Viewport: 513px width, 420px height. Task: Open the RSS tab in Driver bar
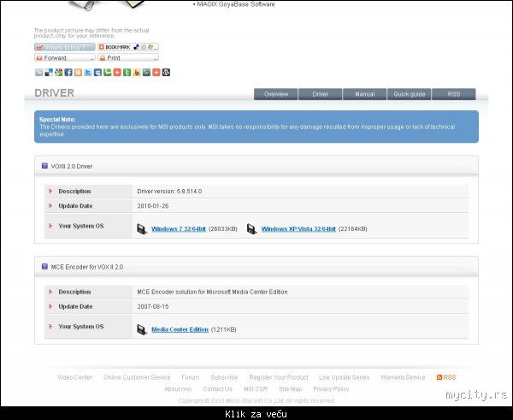(454, 94)
